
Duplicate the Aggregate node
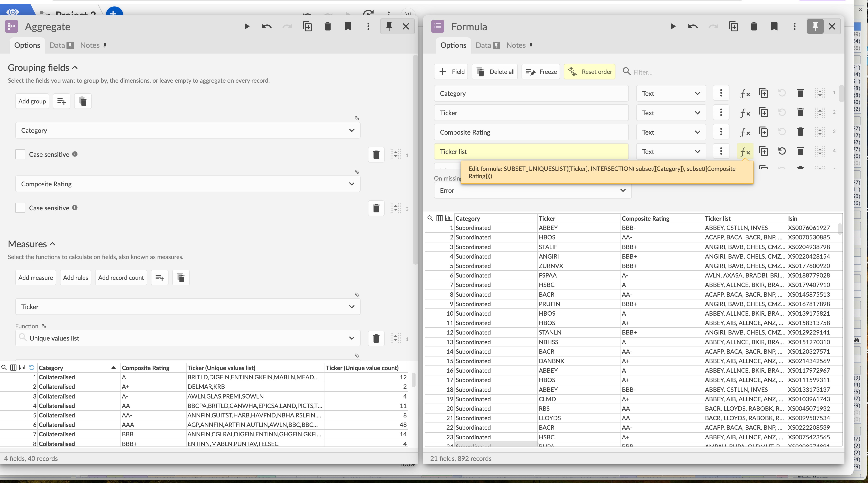click(307, 26)
